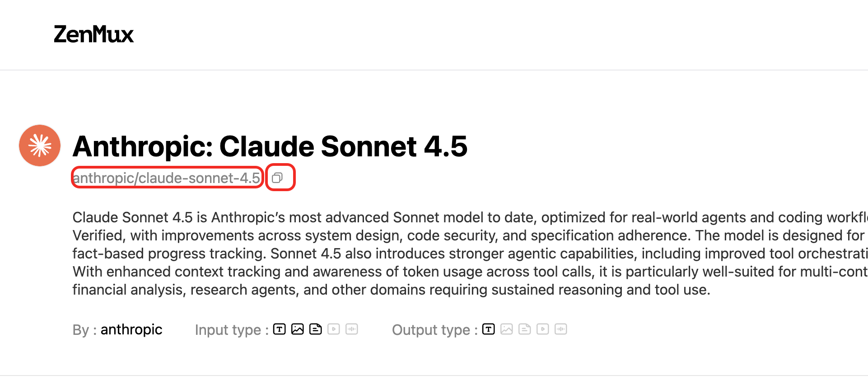
Task: Click the greyed video input type icon
Action: pos(334,329)
